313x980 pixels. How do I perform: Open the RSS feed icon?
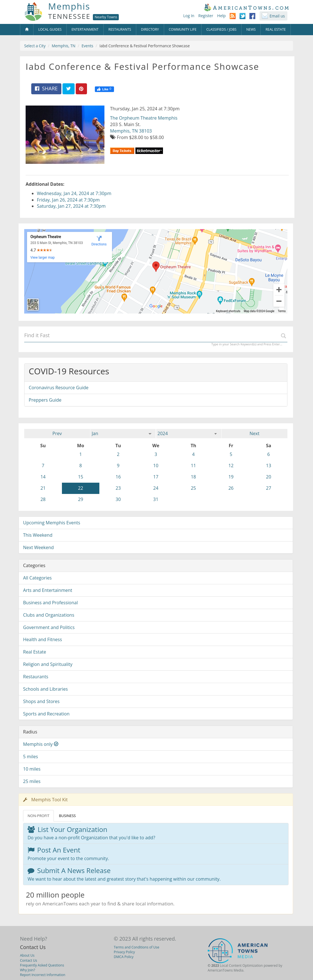232,16
